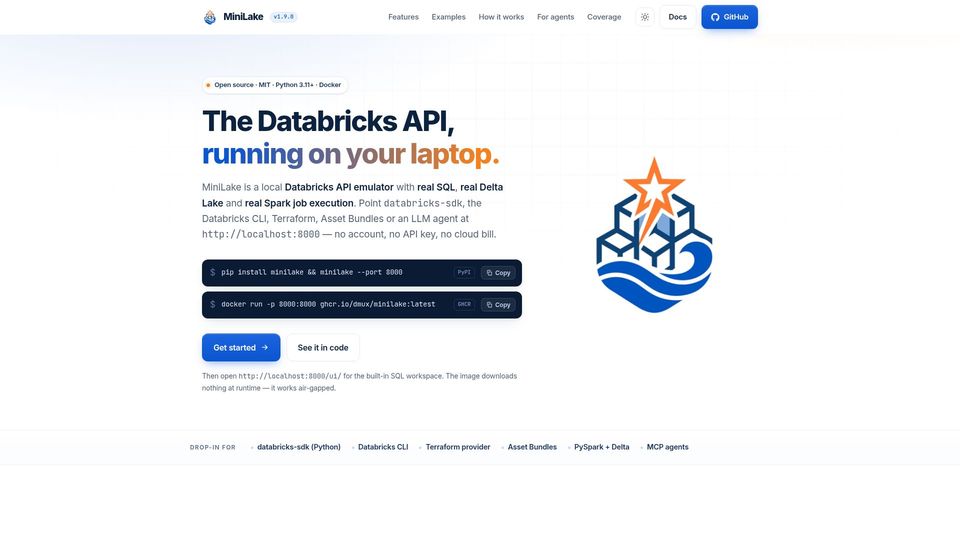Open the How it works nav link
960x540 pixels.
point(501,17)
